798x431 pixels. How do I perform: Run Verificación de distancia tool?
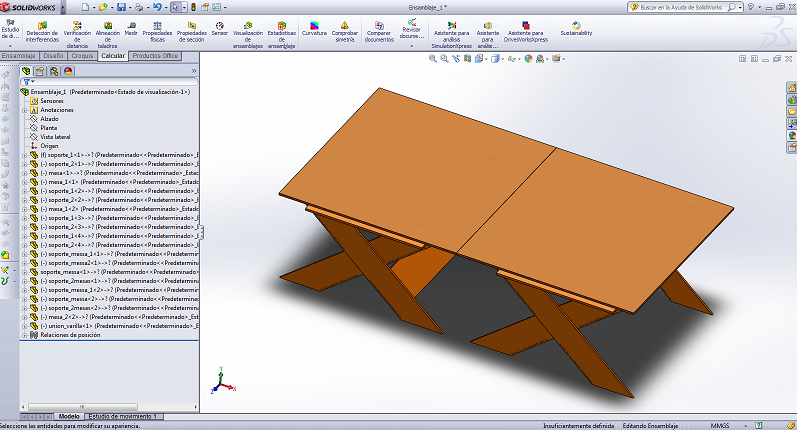click(x=77, y=35)
